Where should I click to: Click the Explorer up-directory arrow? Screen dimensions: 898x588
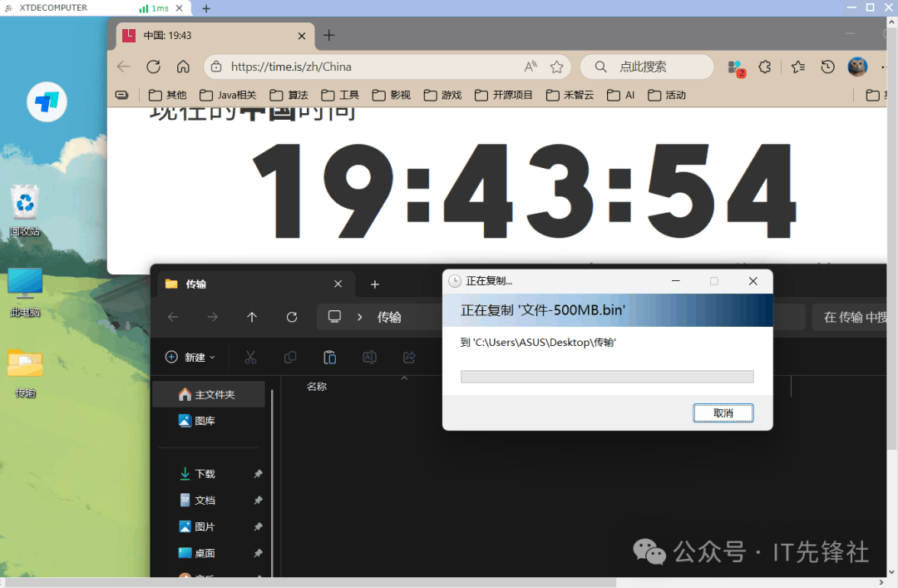pyautogui.click(x=252, y=317)
